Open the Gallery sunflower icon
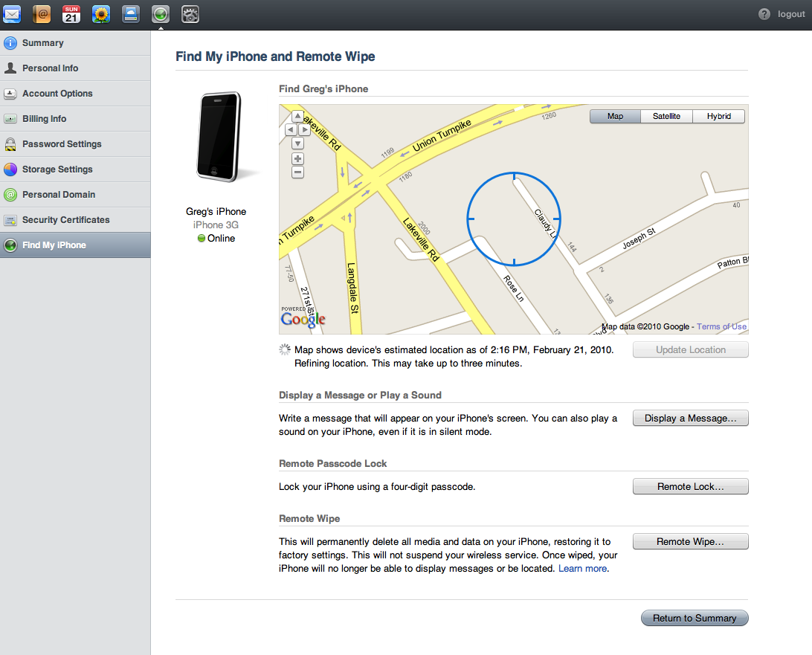812x655 pixels. pyautogui.click(x=101, y=14)
